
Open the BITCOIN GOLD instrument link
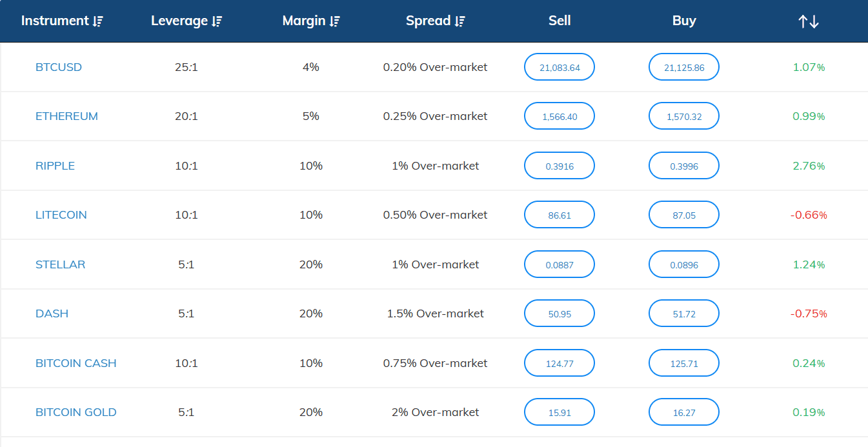(76, 412)
